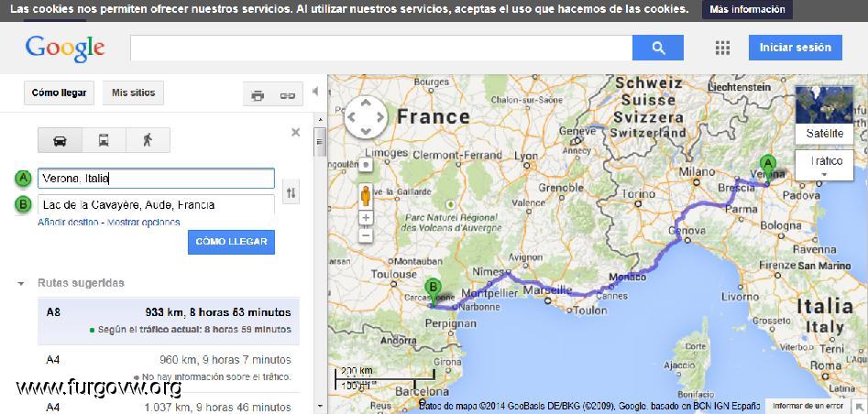Pick up the Street View pegman

point(366,196)
